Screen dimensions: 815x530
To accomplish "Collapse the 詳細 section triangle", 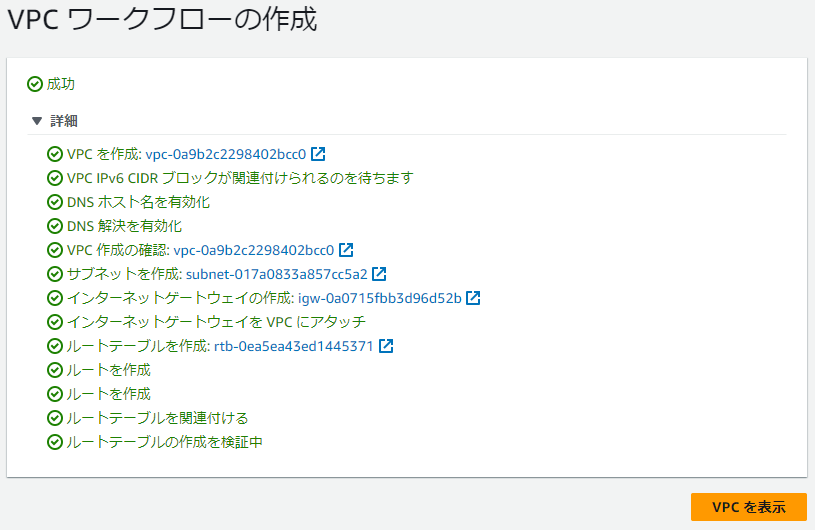I will (x=37, y=121).
